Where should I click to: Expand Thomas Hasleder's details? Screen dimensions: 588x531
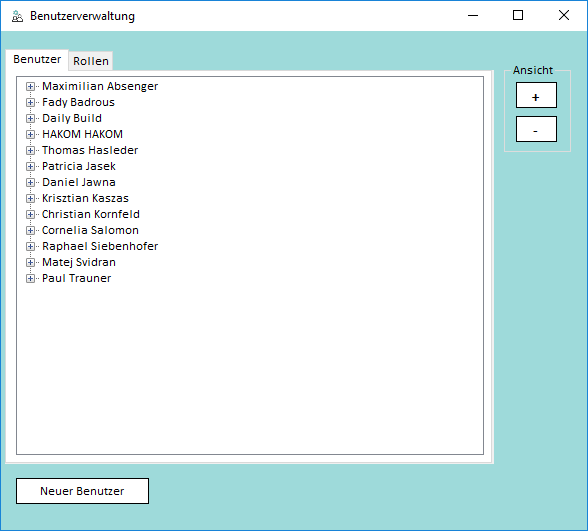30,150
